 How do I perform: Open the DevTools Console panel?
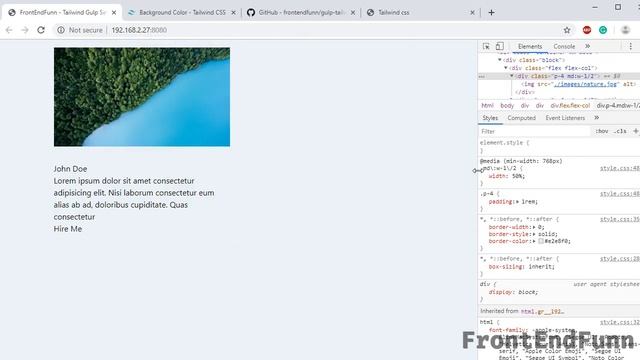(x=564, y=47)
